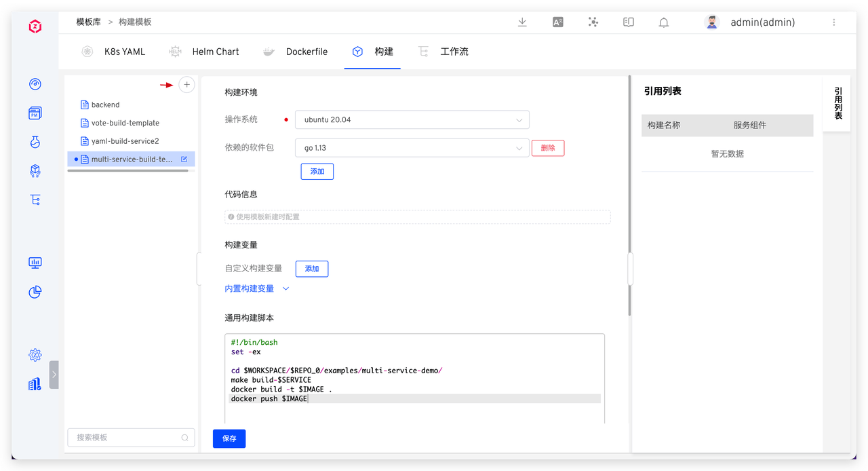Select the vote-build-template item
868x471 pixels.
(x=125, y=123)
